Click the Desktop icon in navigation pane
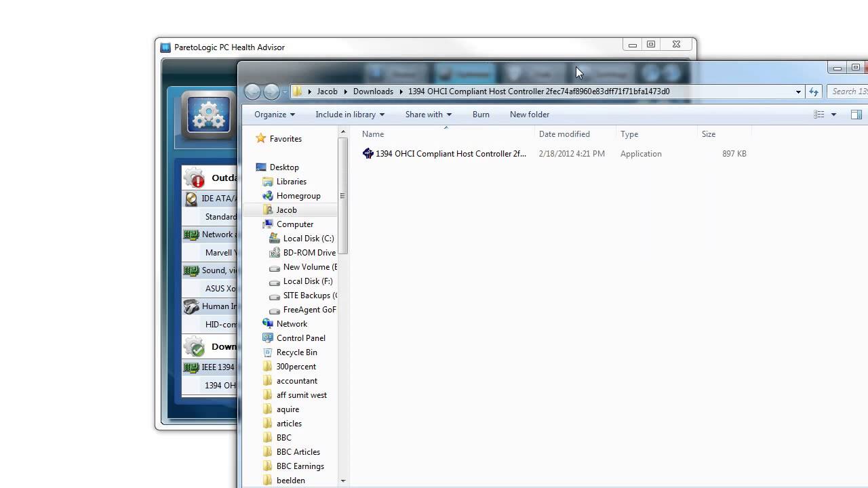Screen dimensions: 868x488 click(x=260, y=167)
